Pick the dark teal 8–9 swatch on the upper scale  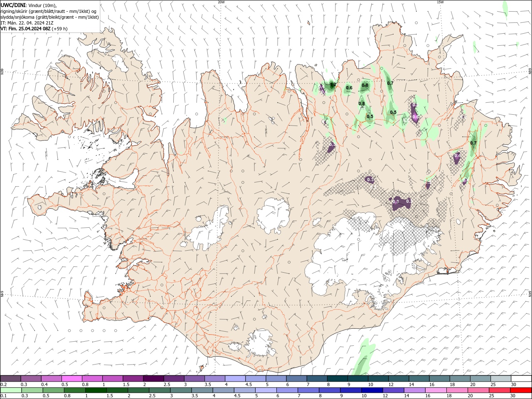337,379
